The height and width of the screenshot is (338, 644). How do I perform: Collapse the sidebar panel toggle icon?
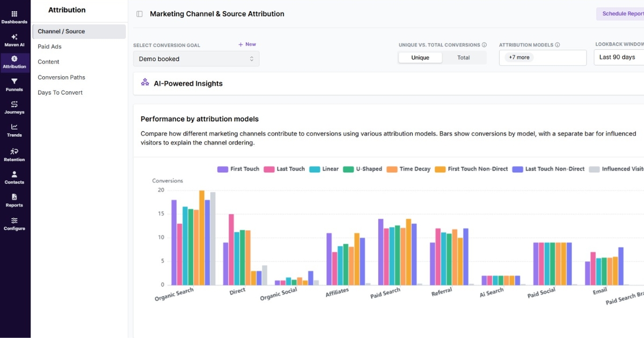pos(140,14)
